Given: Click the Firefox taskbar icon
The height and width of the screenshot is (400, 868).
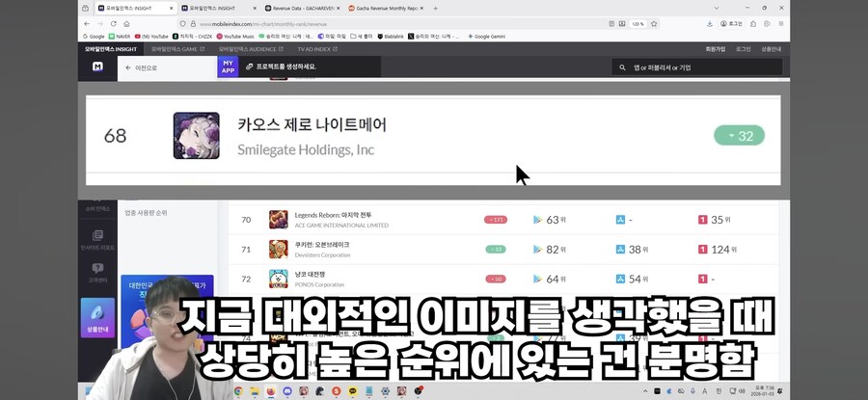Looking at the screenshot, I should 271,391.
